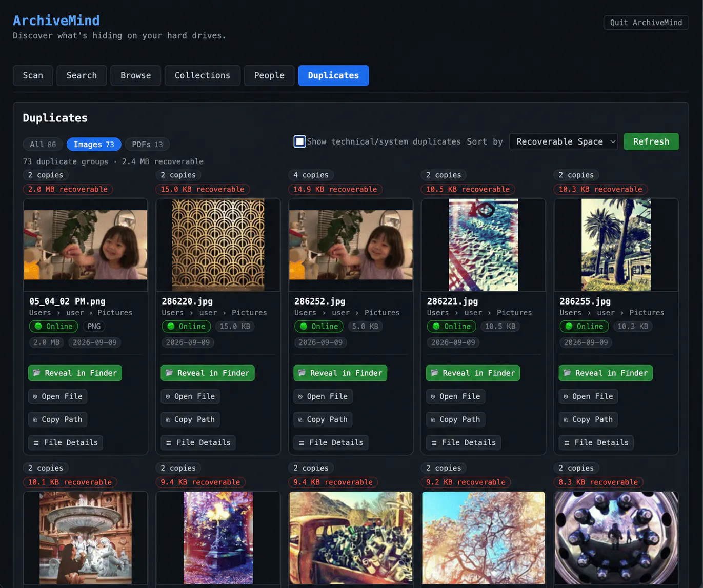Filter by PDFs 13
Viewport: 703px width, 588px height.
coord(147,145)
